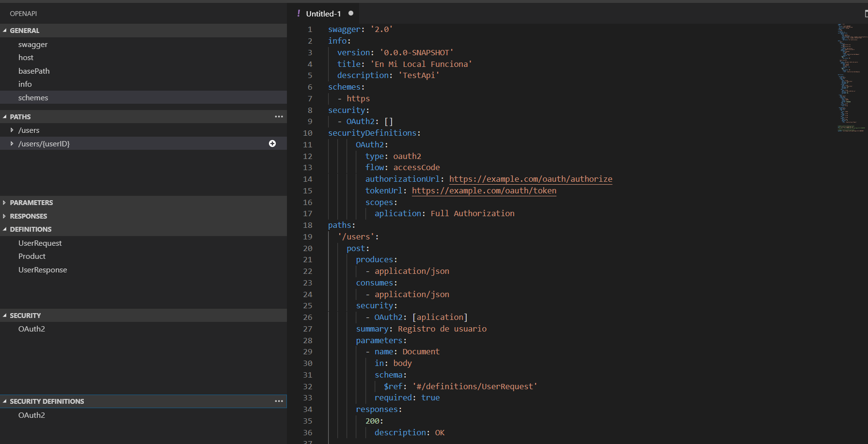Click the YAML exclamation icon on the Untitled-1 tab
The height and width of the screenshot is (444, 868).
tap(299, 14)
